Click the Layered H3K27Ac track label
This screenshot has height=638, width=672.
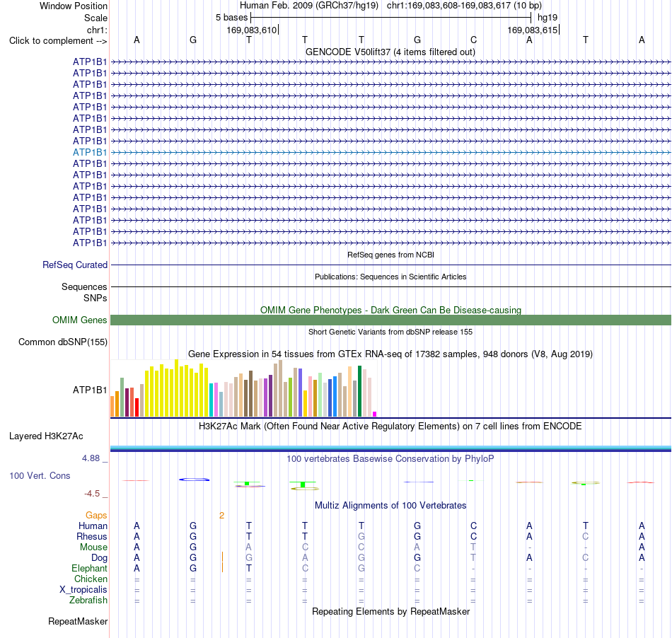[x=46, y=436]
